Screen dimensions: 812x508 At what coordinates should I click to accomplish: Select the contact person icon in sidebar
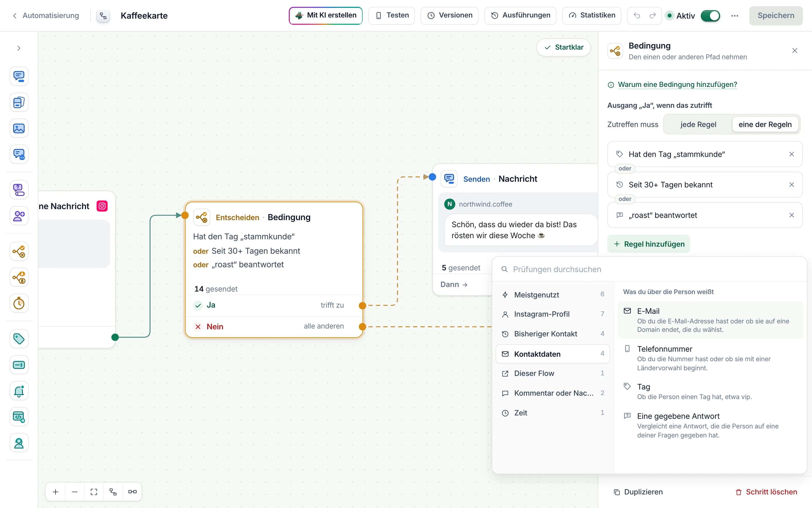(19, 443)
